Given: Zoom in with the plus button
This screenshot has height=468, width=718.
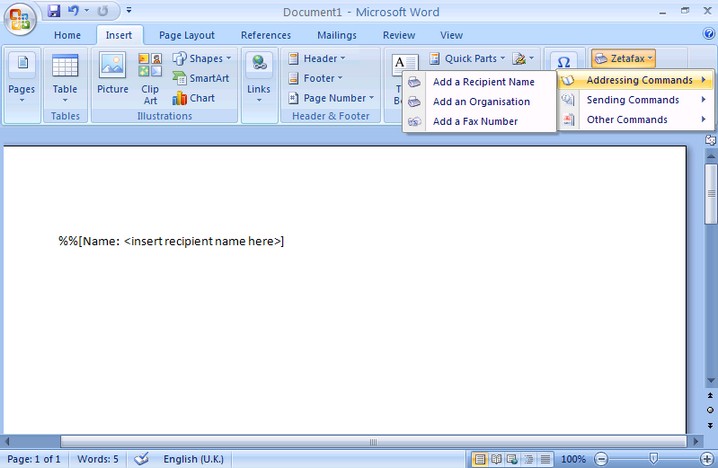Looking at the screenshot, I should pos(707,458).
